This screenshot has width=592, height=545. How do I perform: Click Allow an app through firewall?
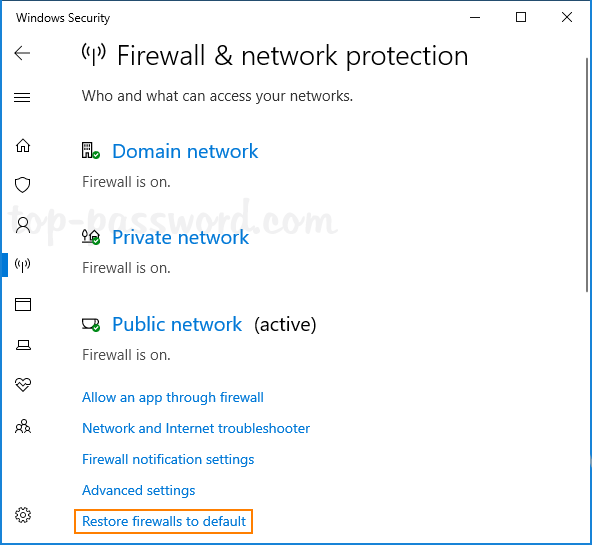click(x=173, y=397)
